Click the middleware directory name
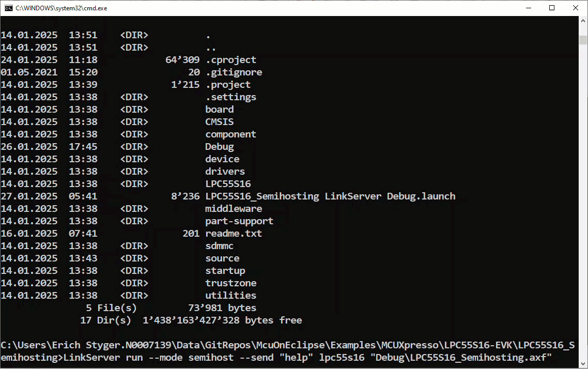 coord(234,209)
